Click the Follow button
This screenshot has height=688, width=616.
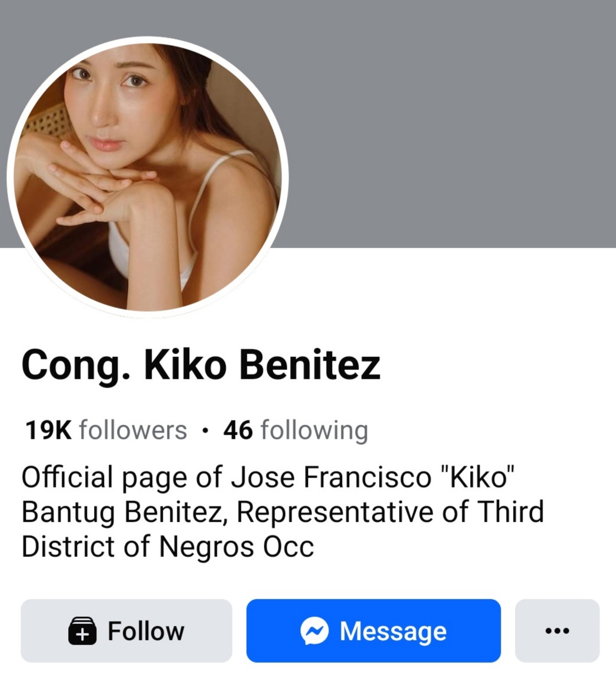[126, 631]
